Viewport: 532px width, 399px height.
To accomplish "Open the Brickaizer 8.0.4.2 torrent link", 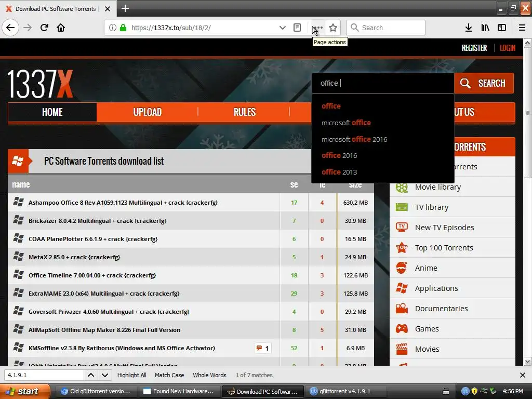I will (97, 221).
